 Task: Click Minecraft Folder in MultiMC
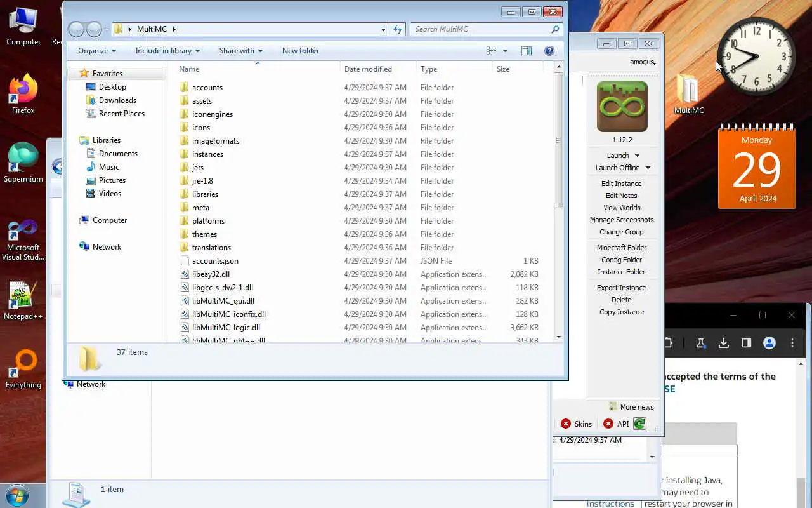(x=622, y=248)
